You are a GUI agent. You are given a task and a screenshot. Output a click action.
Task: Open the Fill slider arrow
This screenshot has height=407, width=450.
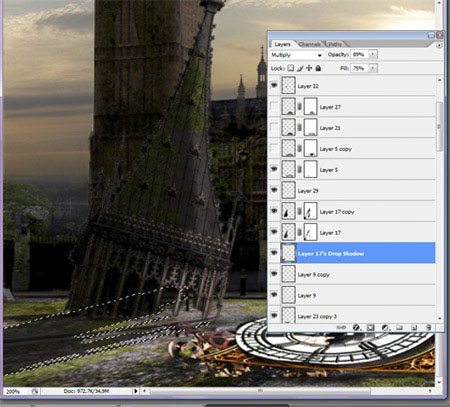click(373, 68)
